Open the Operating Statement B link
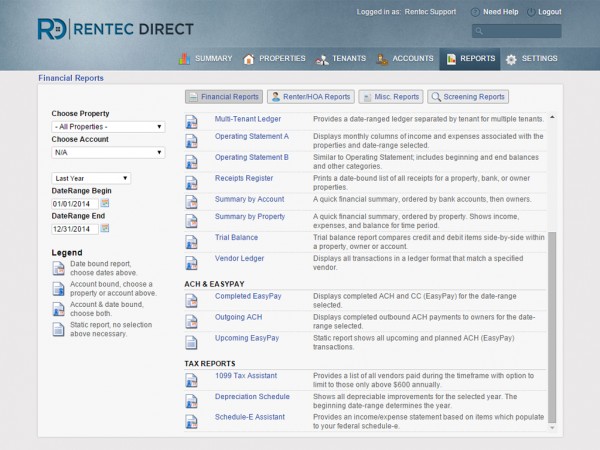The width and height of the screenshot is (600, 450). (x=251, y=157)
